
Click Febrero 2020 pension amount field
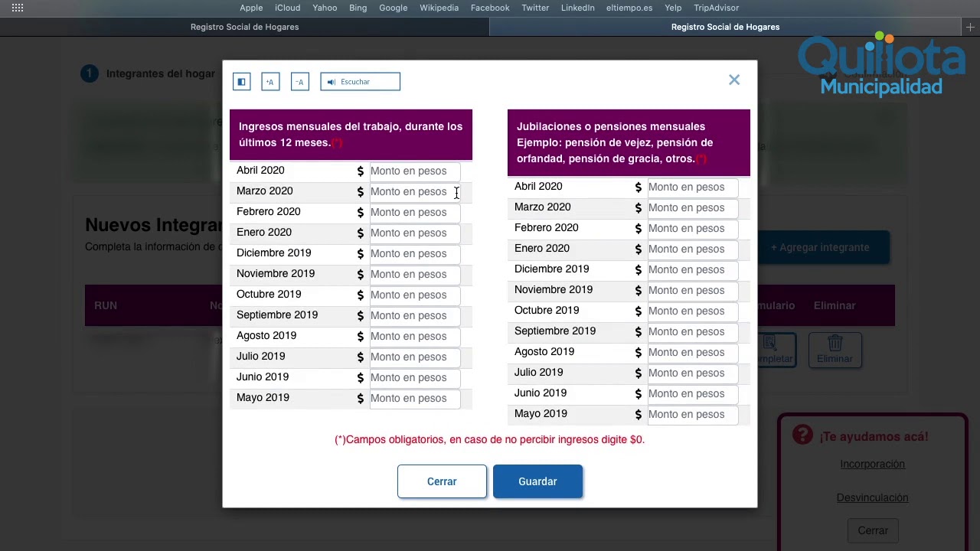tap(692, 228)
